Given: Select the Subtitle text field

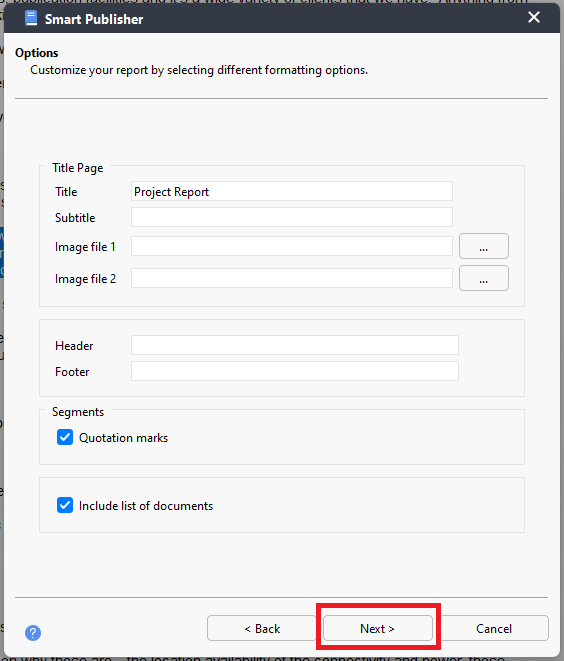Looking at the screenshot, I should [292, 217].
